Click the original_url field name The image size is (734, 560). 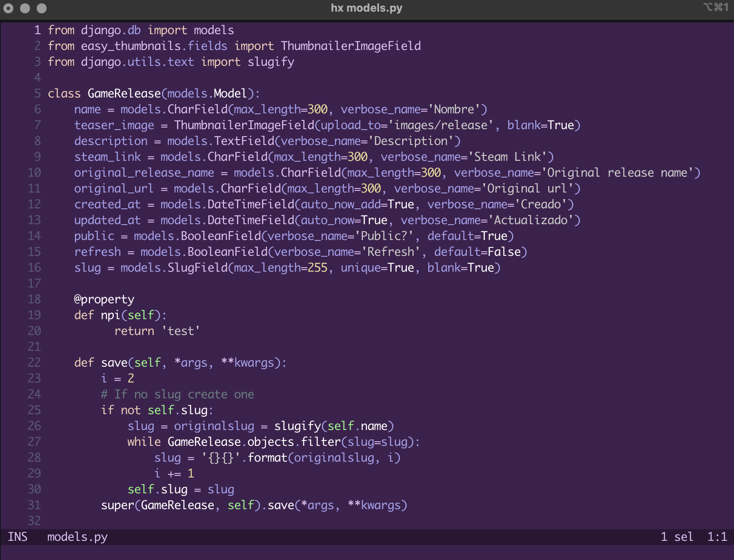(114, 188)
